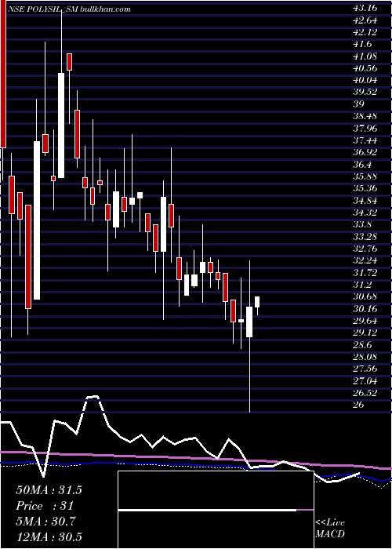
Task: Select the 36.4 price axis label
Action: (363, 164)
